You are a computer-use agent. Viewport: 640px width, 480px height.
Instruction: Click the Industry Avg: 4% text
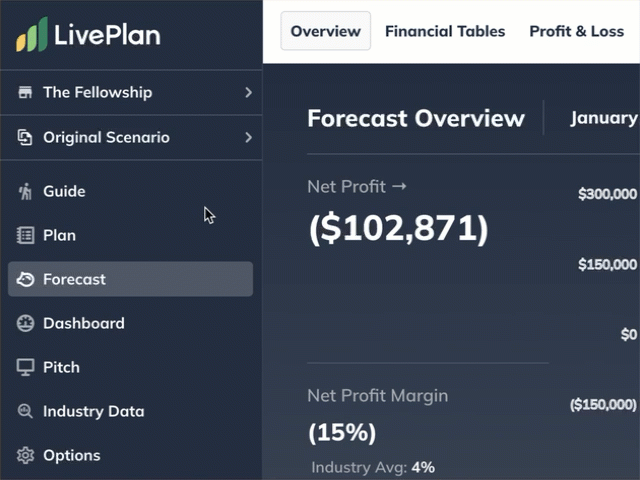tap(373, 467)
